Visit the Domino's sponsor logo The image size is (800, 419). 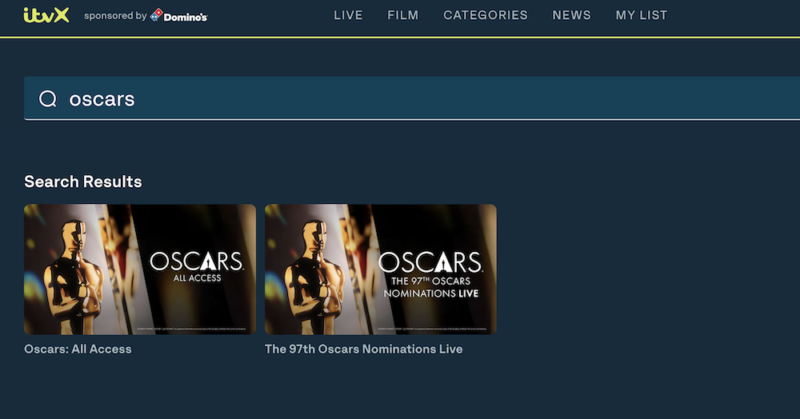pos(179,16)
